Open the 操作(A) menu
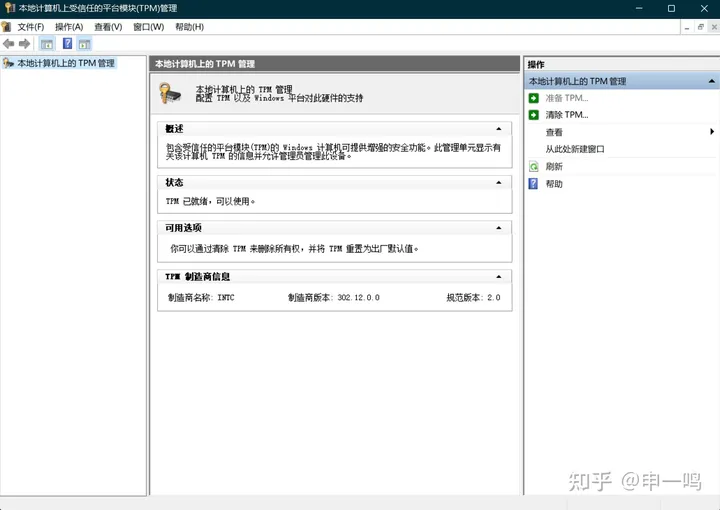The width and height of the screenshot is (720, 510). (69, 27)
